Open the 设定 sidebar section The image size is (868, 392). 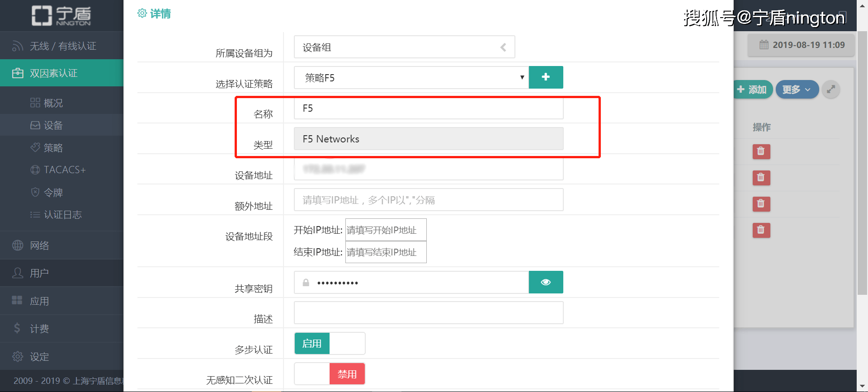coord(61,356)
